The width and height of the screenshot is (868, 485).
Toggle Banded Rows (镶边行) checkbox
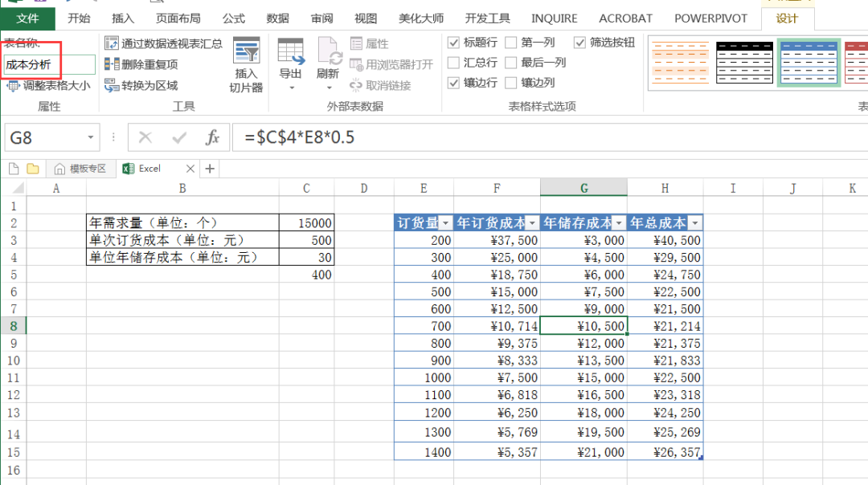point(453,83)
